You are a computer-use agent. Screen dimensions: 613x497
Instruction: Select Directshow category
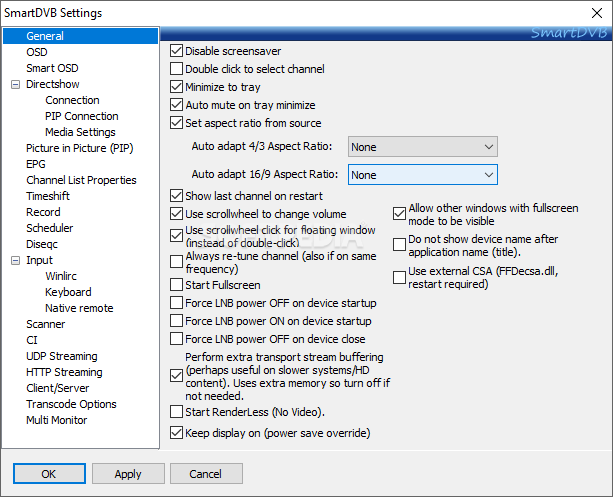pos(53,84)
